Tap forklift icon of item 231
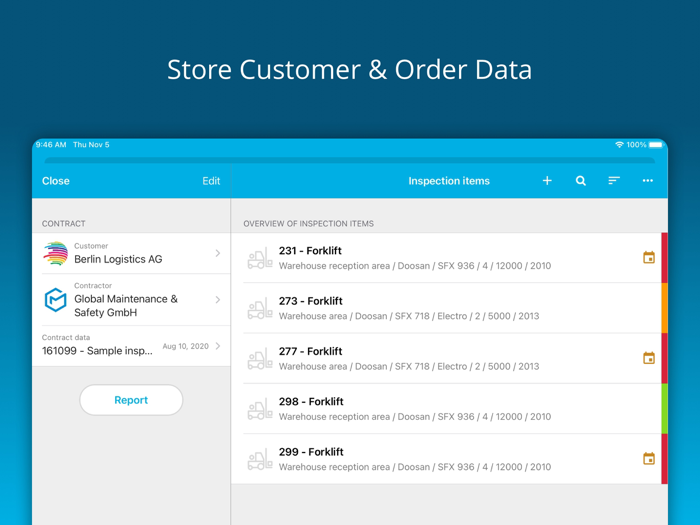Viewport: 700px width, 525px height. coord(260,258)
